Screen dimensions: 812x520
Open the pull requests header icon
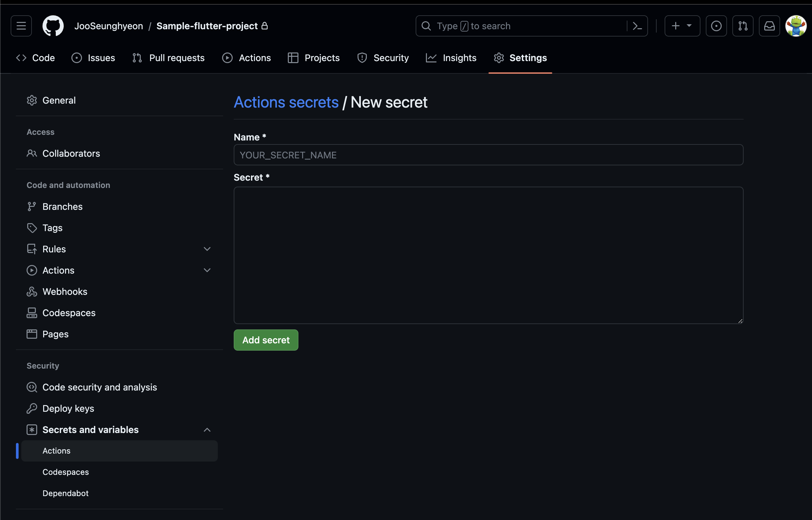[743, 26]
